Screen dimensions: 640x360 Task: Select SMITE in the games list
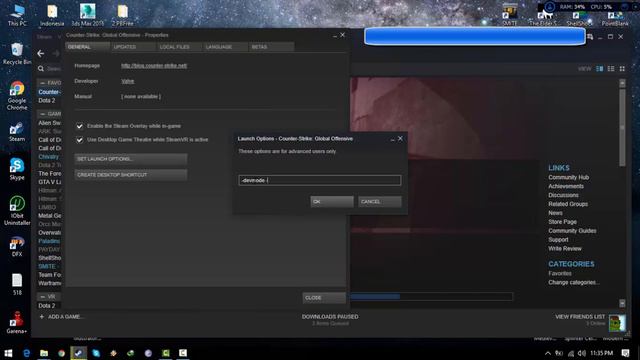pyautogui.click(x=47, y=267)
